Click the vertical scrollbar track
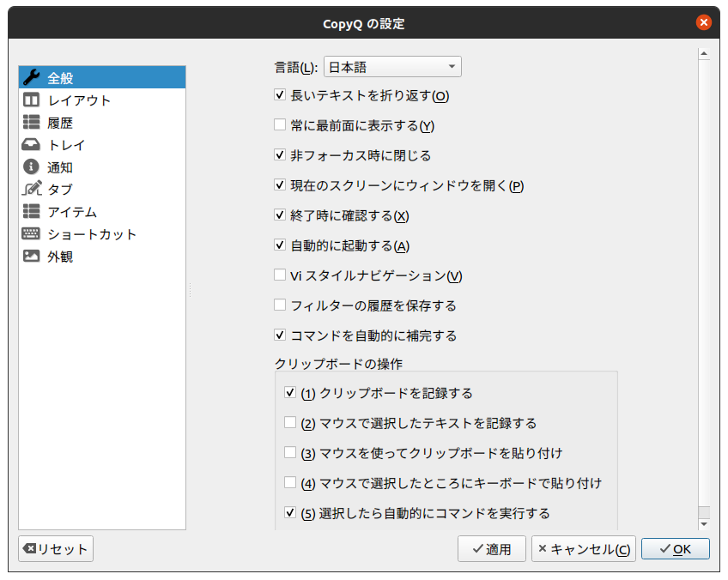Viewport: 728px width, 580px height. pos(704,283)
